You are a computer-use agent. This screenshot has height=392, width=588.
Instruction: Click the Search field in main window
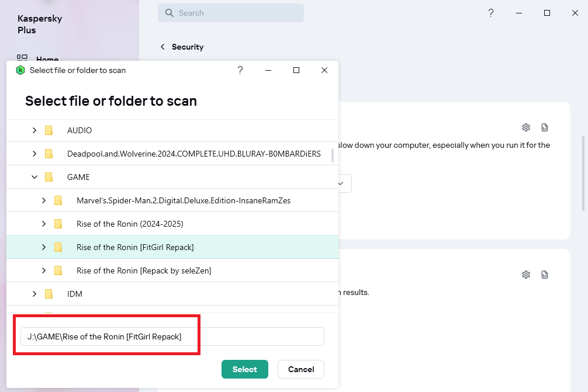tap(231, 13)
